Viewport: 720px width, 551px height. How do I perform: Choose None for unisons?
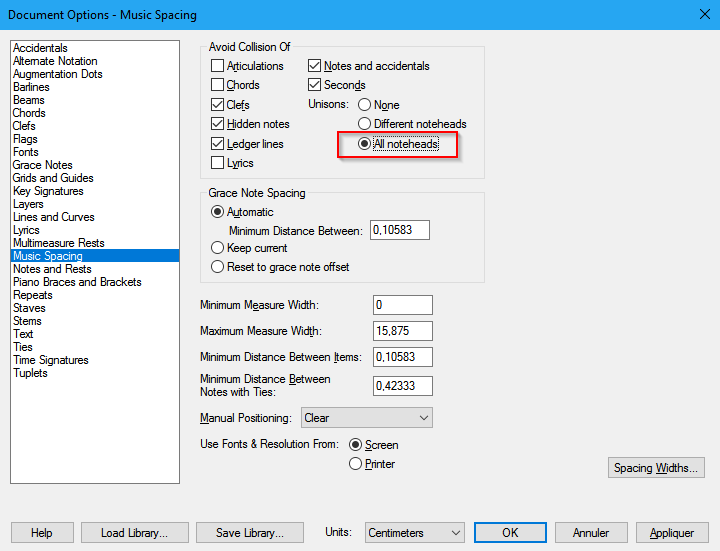coord(365,105)
